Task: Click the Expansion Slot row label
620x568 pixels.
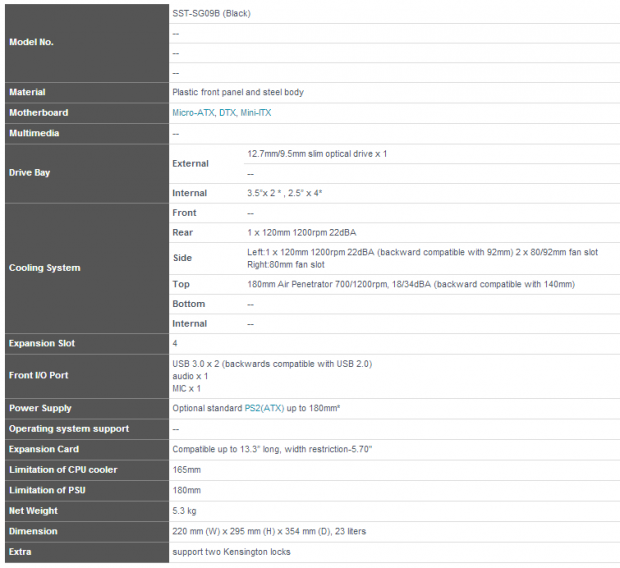Action: (x=42, y=343)
